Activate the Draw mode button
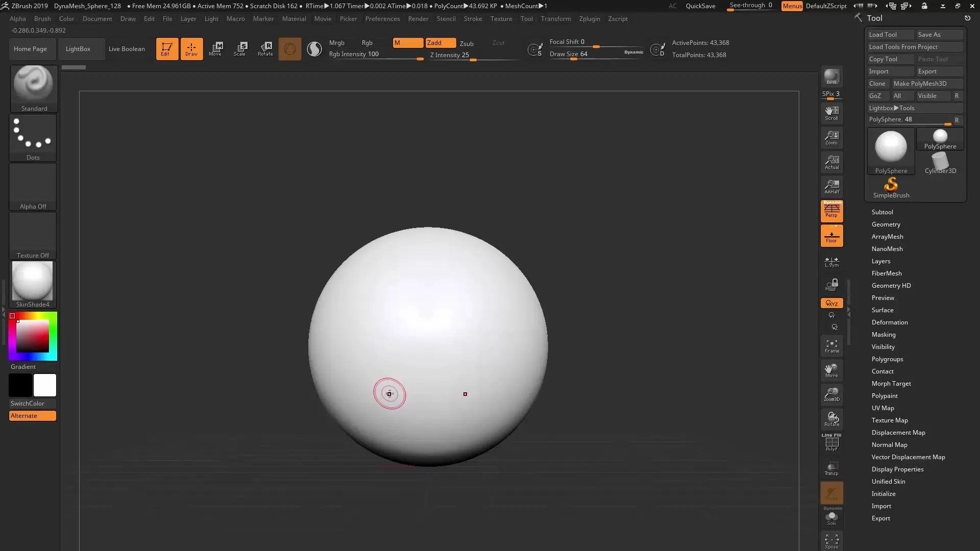This screenshot has height=551, width=980. 191,49
